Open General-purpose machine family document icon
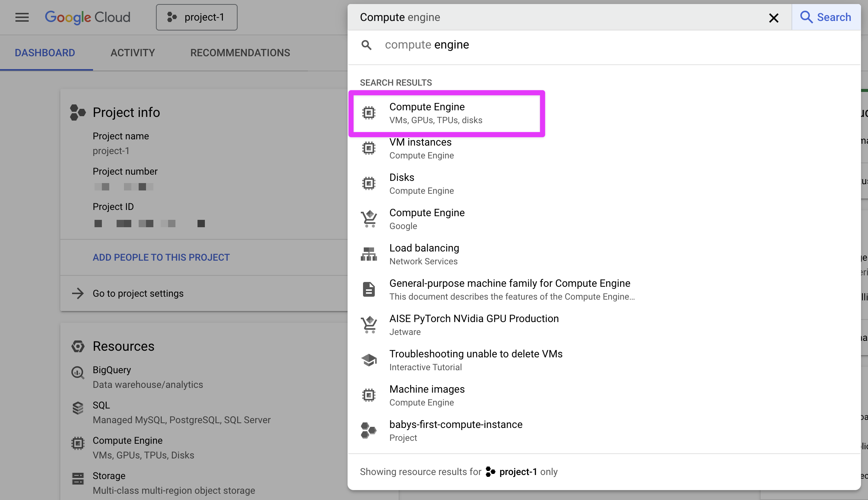868x500 pixels. pos(369,289)
